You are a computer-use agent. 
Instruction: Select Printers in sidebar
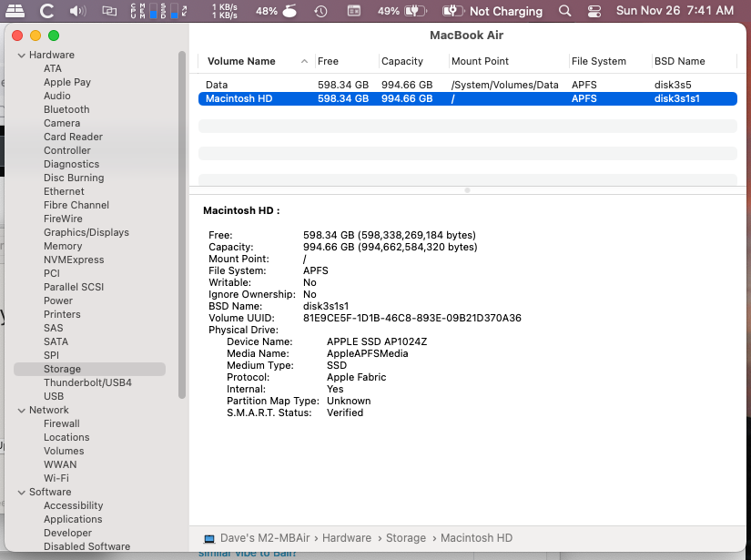pyautogui.click(x=62, y=314)
